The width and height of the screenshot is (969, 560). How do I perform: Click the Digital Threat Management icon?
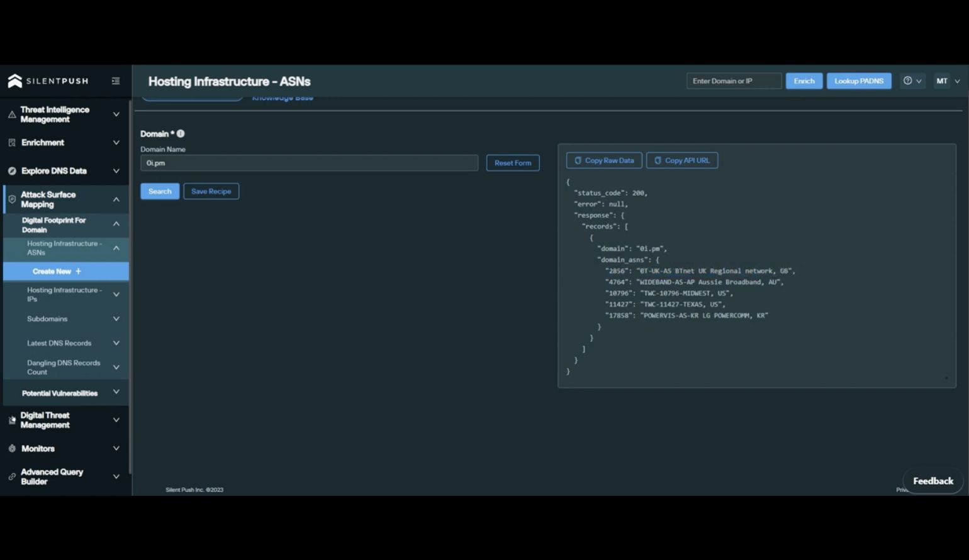pyautogui.click(x=11, y=420)
